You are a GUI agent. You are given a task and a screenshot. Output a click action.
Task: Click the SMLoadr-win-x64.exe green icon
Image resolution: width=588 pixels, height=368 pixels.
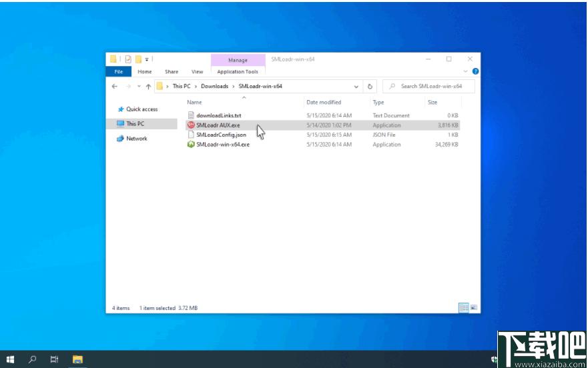pyautogui.click(x=191, y=144)
